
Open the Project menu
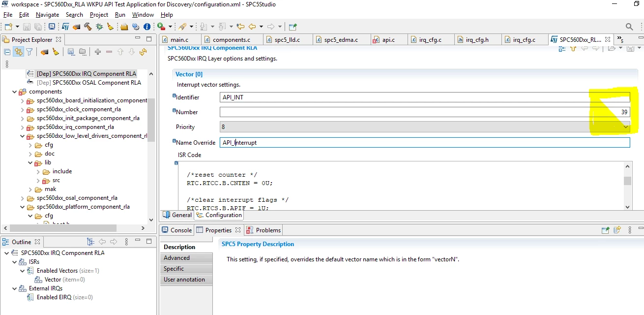click(99, 15)
